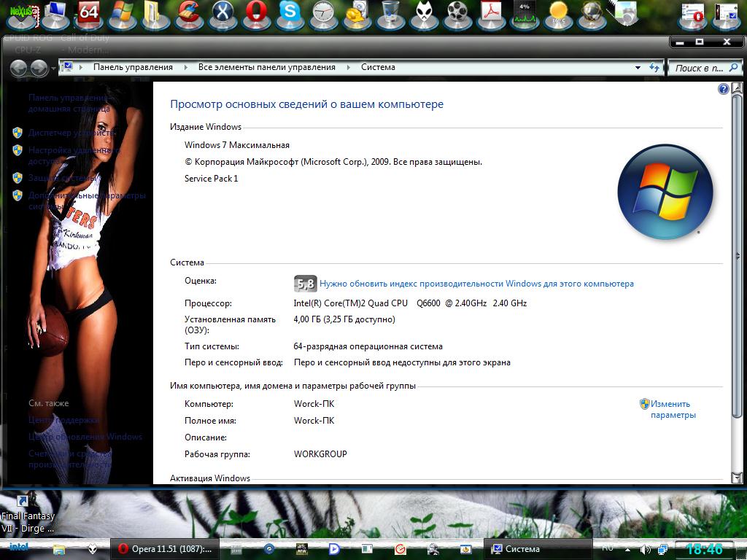
Task: Open the Final Fantasy VII desktop shortcut
Action: (28, 514)
